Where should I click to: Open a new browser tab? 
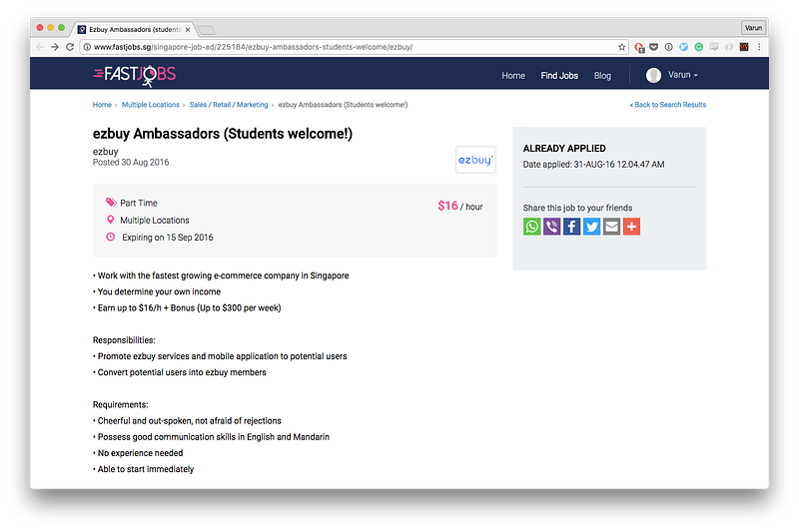point(207,30)
